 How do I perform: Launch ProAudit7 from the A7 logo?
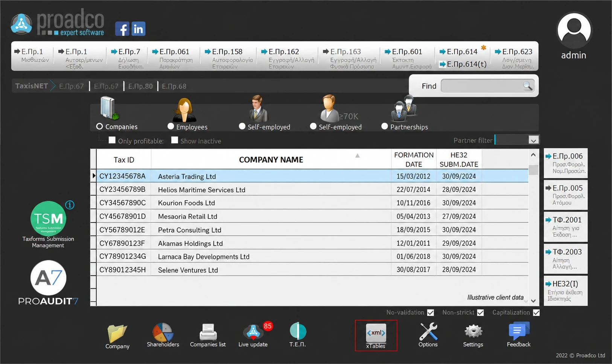pyautogui.click(x=48, y=278)
